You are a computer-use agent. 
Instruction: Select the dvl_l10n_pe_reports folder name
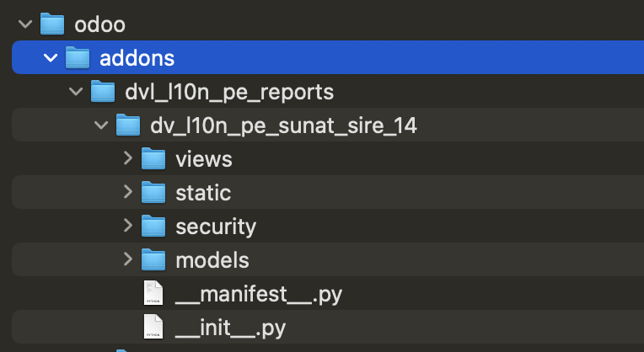click(x=229, y=92)
